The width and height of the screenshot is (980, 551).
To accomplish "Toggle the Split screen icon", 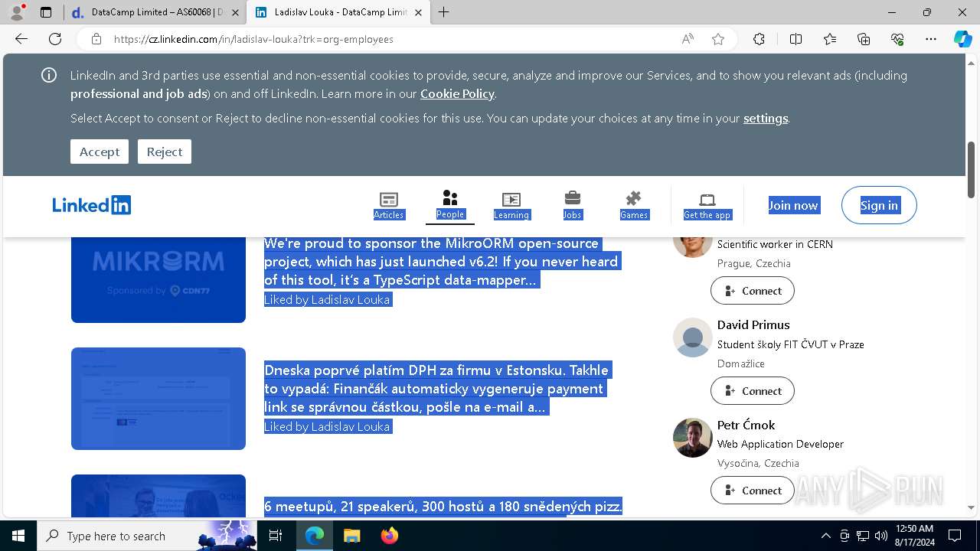I will (795, 39).
